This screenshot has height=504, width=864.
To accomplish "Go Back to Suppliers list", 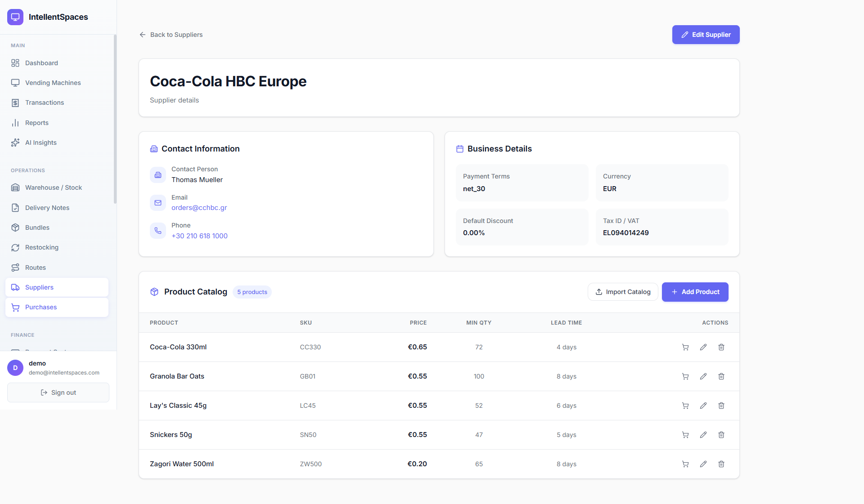I will pyautogui.click(x=171, y=35).
